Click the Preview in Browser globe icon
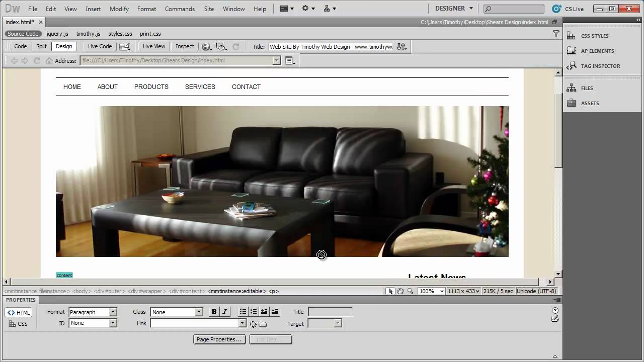 pyautogui.click(x=206, y=46)
